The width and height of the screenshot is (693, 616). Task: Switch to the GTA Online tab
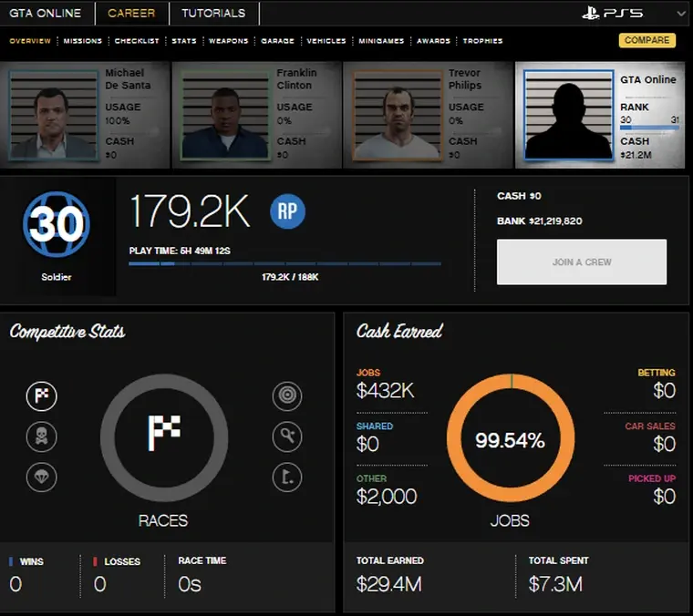[46, 14]
